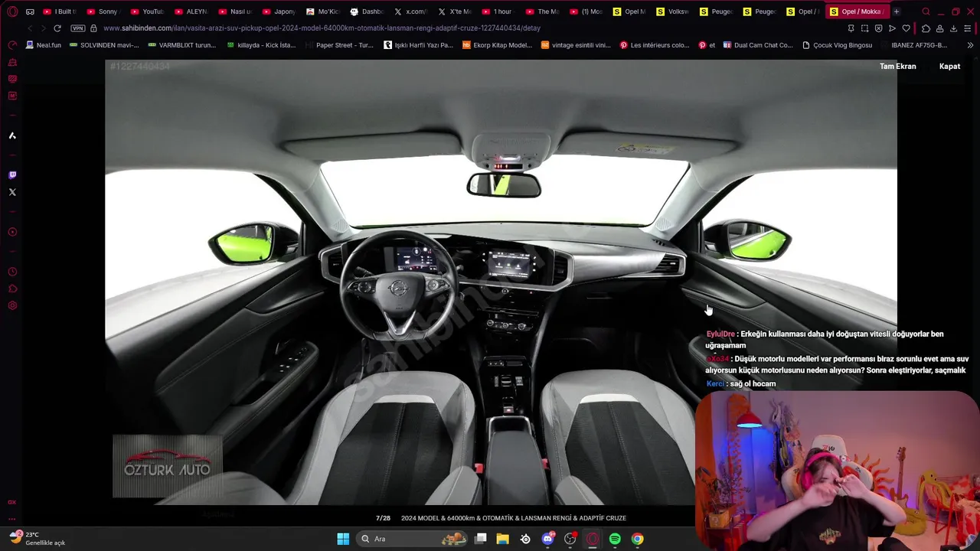Open the profile account icon

coord(939,28)
